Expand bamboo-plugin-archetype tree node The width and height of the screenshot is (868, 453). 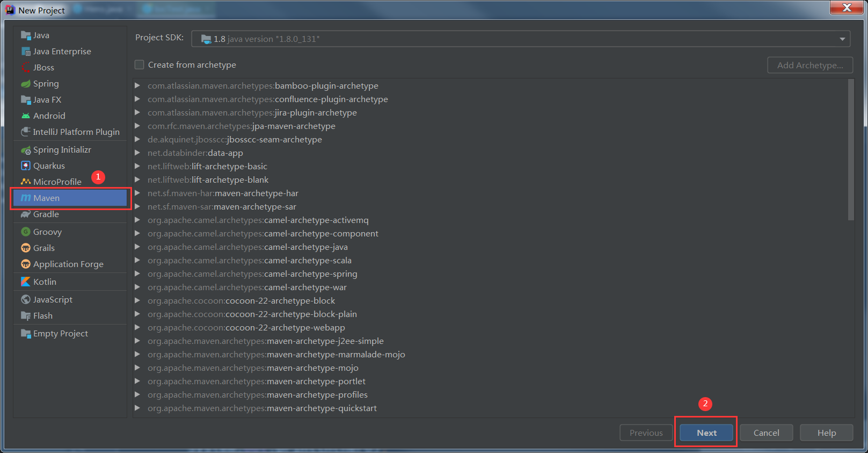[137, 85]
